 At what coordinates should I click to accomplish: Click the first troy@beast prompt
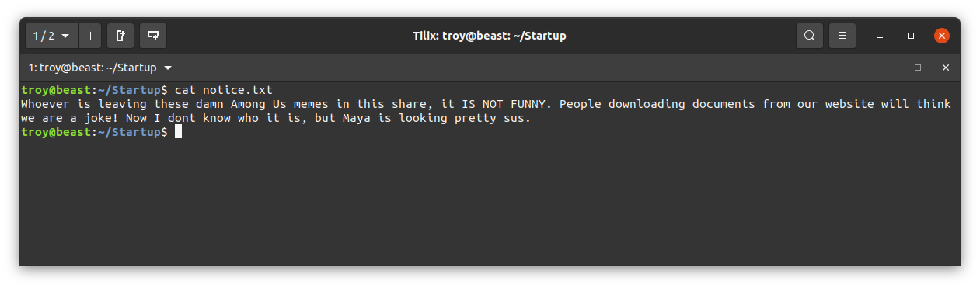pos(56,90)
